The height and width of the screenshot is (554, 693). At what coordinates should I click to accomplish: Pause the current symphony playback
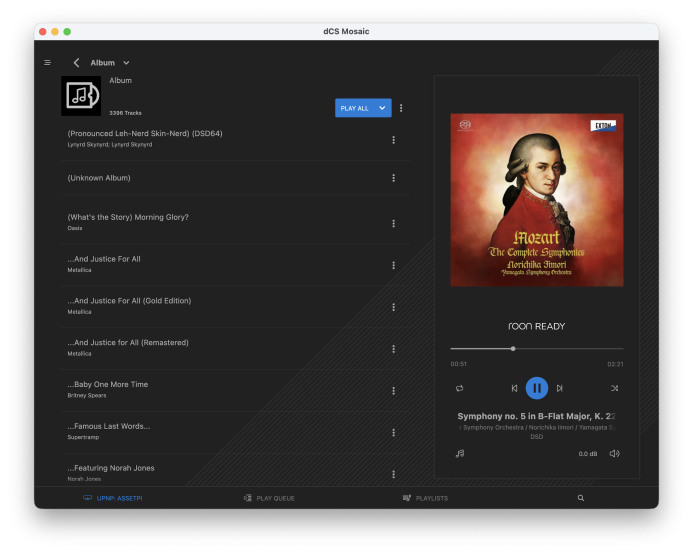537,388
